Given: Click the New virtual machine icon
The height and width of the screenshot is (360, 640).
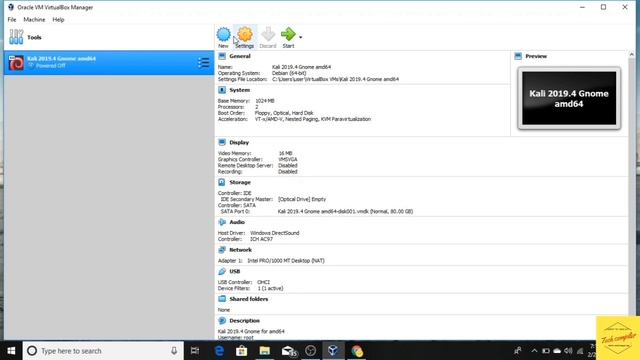Looking at the screenshot, I should point(223,34).
